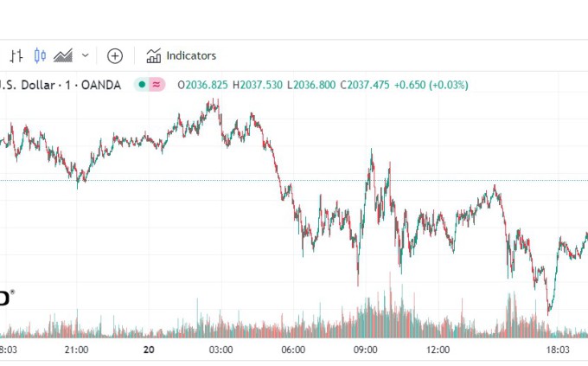Click the open value O2036.825
588x366 pixels.
click(x=202, y=85)
